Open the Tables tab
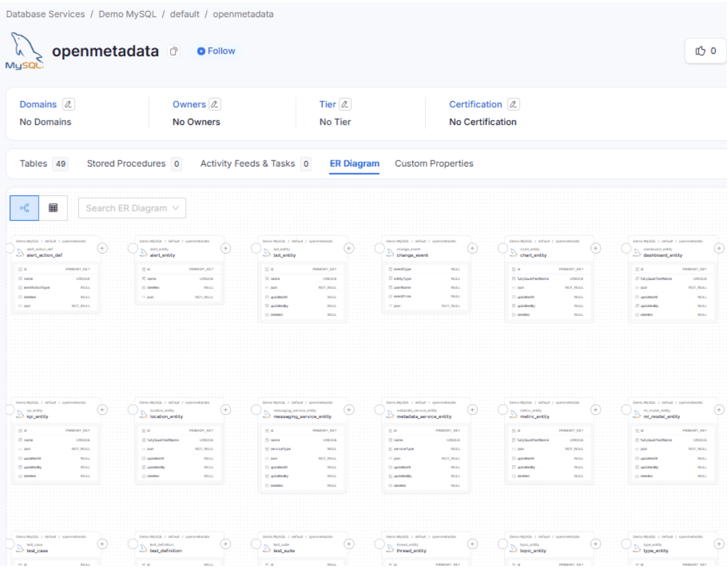728x568 pixels. pos(34,164)
